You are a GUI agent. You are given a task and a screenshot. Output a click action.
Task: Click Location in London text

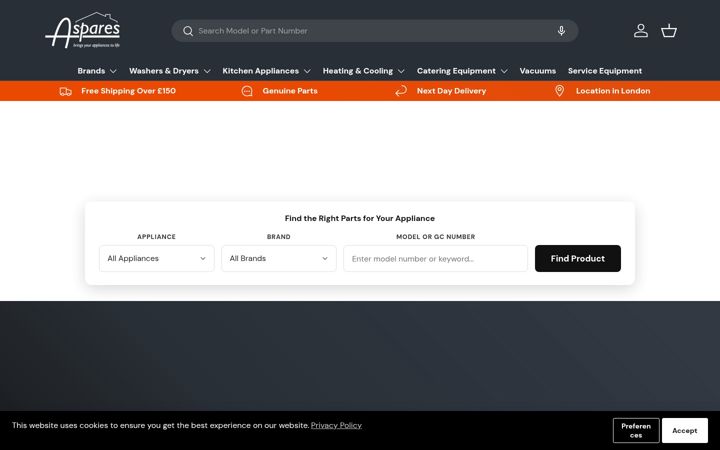pos(613,91)
